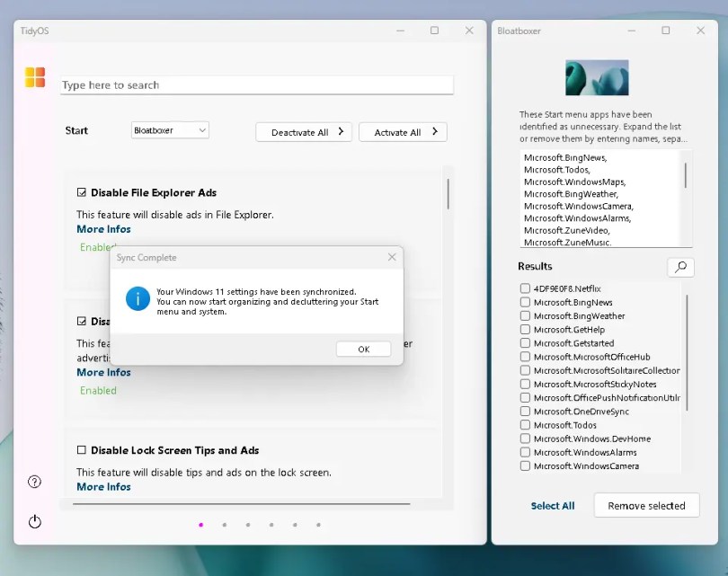728x576 pixels.
Task: Tick the Microsoft.OfficePushNotificationUtility checkbox
Action: click(525, 398)
